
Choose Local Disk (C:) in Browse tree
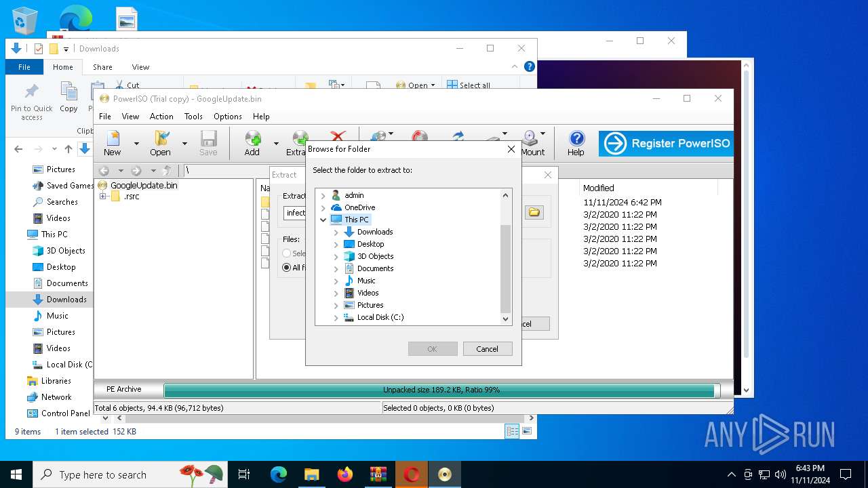380,317
